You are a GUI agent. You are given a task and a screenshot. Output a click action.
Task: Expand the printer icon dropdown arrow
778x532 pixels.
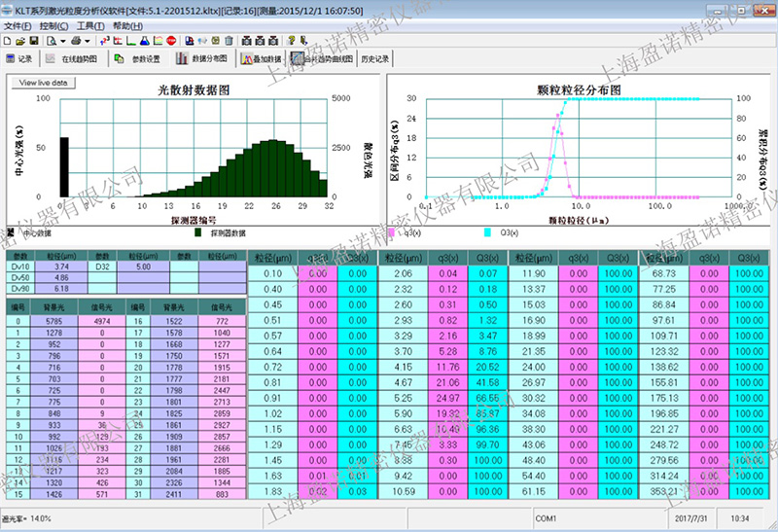coord(88,41)
